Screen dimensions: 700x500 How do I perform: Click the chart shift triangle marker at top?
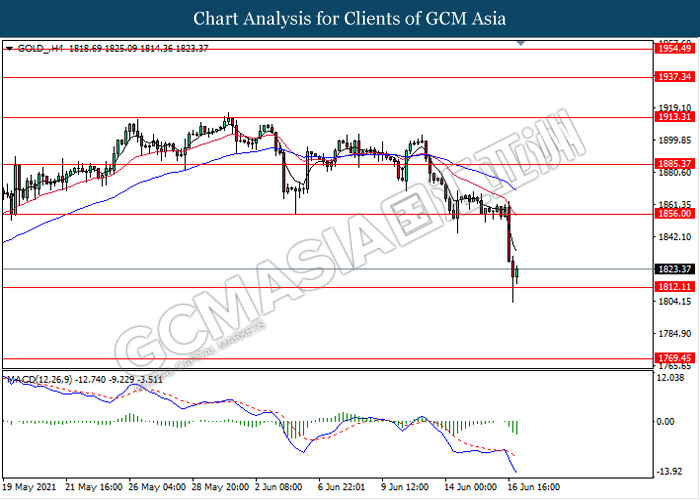click(x=521, y=43)
